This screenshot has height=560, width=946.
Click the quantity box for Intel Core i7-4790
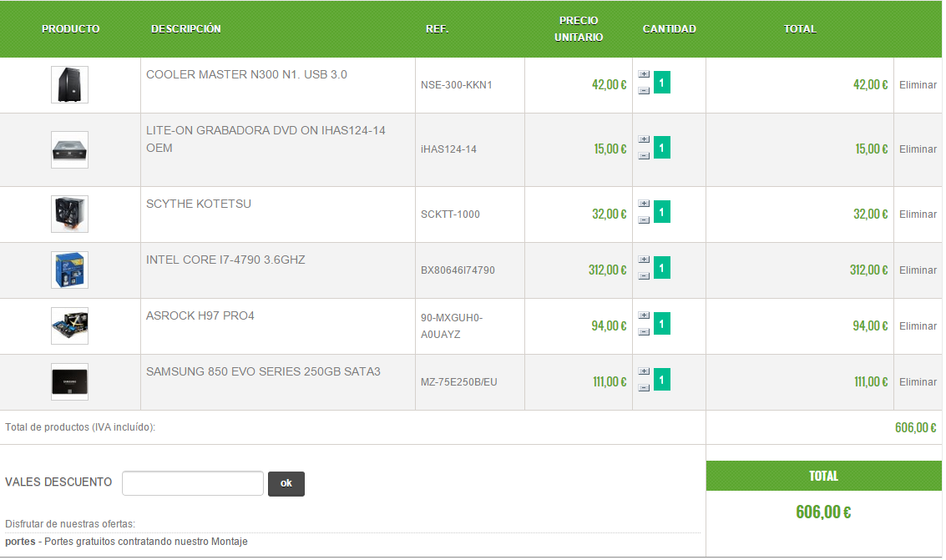662,268
